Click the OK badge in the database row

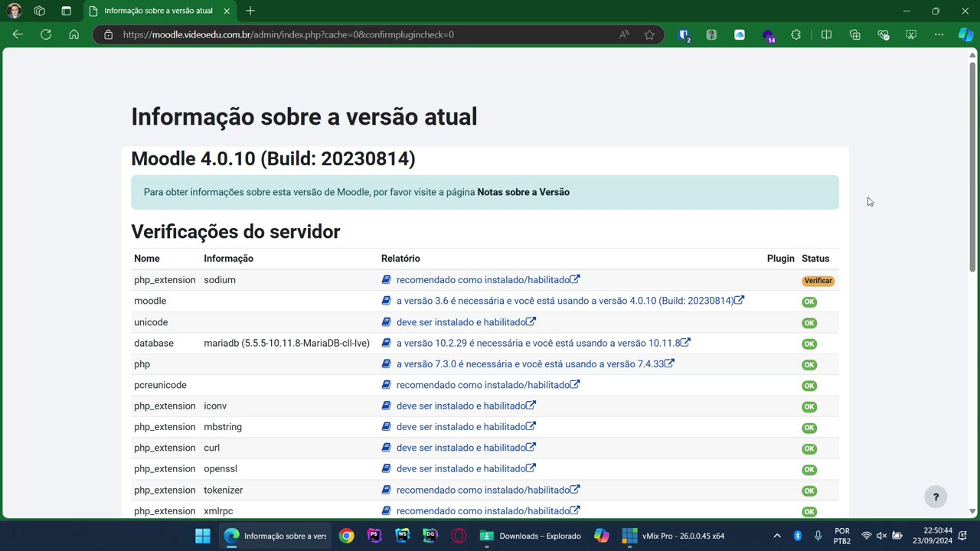809,344
